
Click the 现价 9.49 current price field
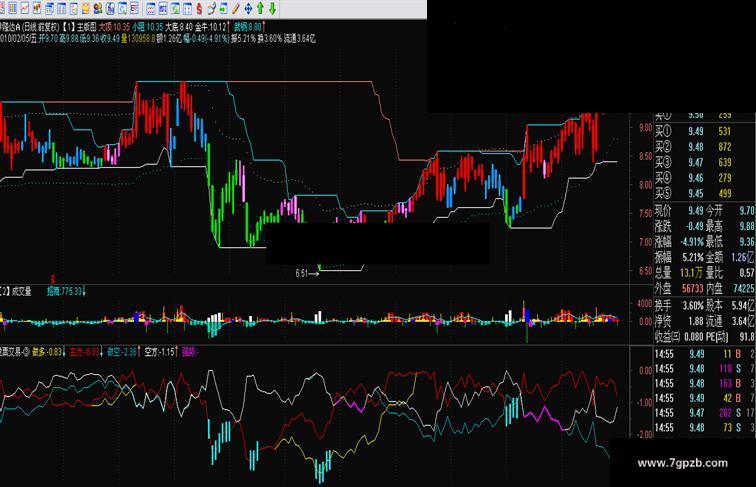tap(679, 211)
